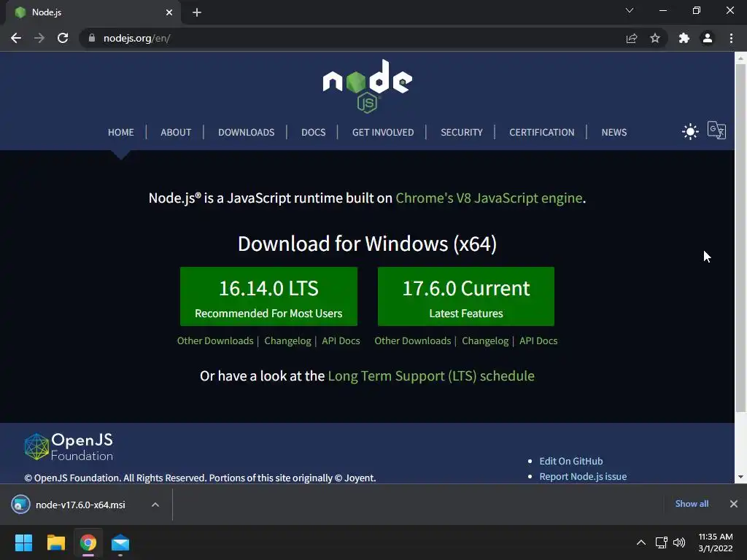Open the NEWS nav item
The image size is (747, 560).
(614, 133)
